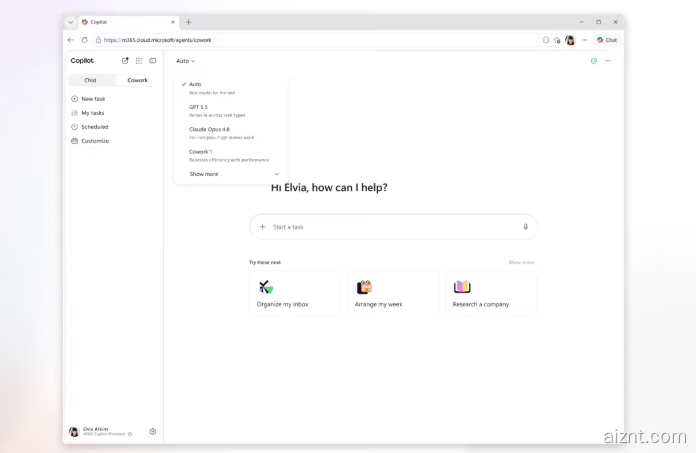Viewport: 696px width, 453px height.
Task: Select the Cowork 1 model
Action: [x=230, y=155]
